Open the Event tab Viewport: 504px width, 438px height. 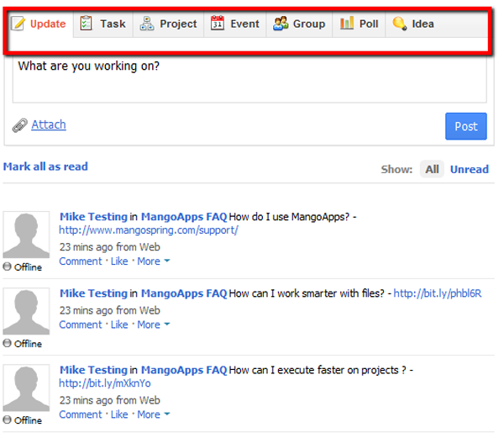pyautogui.click(x=235, y=24)
